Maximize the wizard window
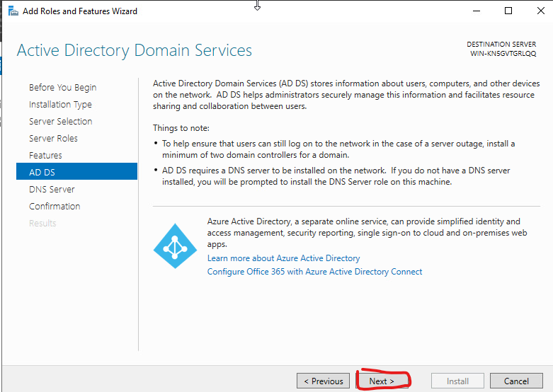This screenshot has width=553, height=392. tap(508, 11)
